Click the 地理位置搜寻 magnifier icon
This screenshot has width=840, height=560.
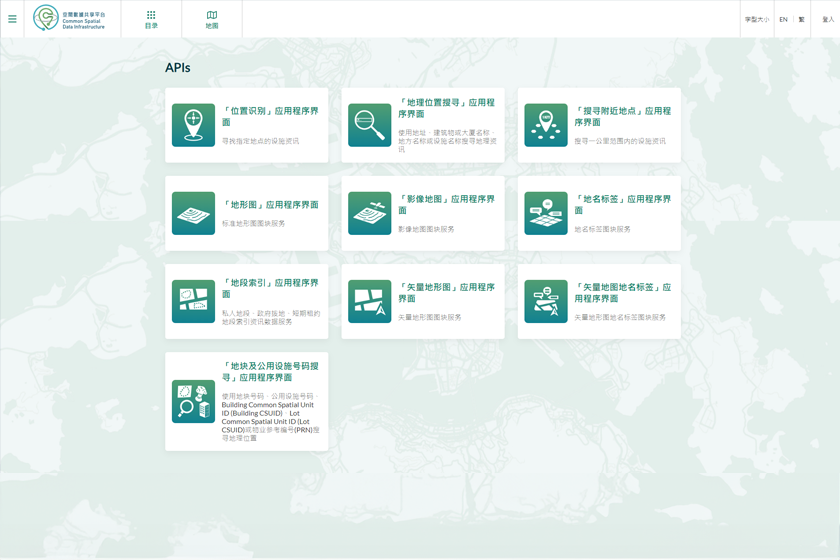[x=369, y=125]
